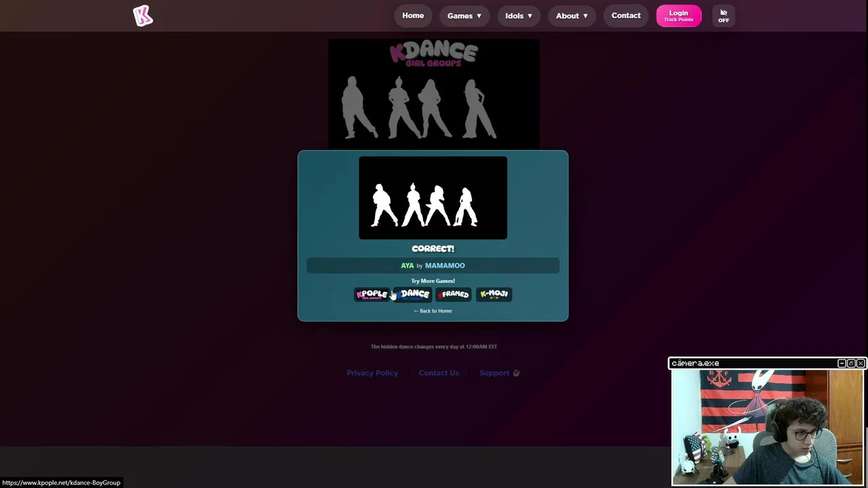Click the AYA by MAMAMOO answer
868x488 pixels.
[433, 266]
